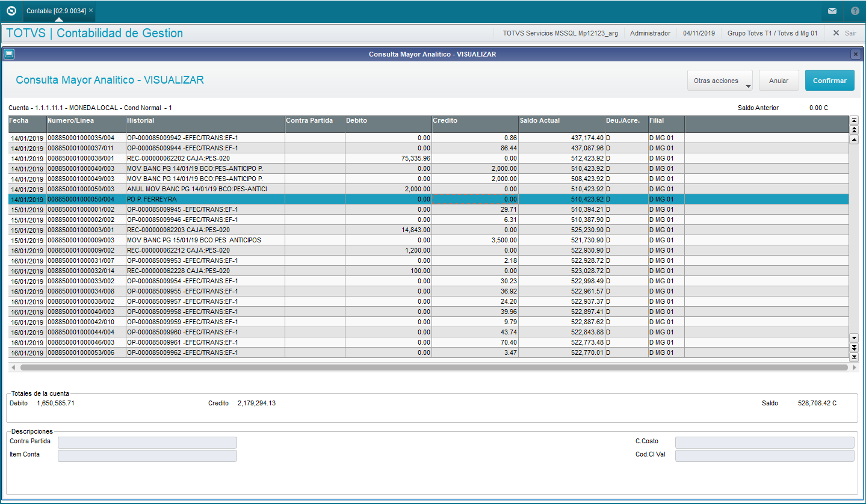Open the help question mark icon
Image resolution: width=866 pixels, height=504 pixels.
click(x=855, y=11)
